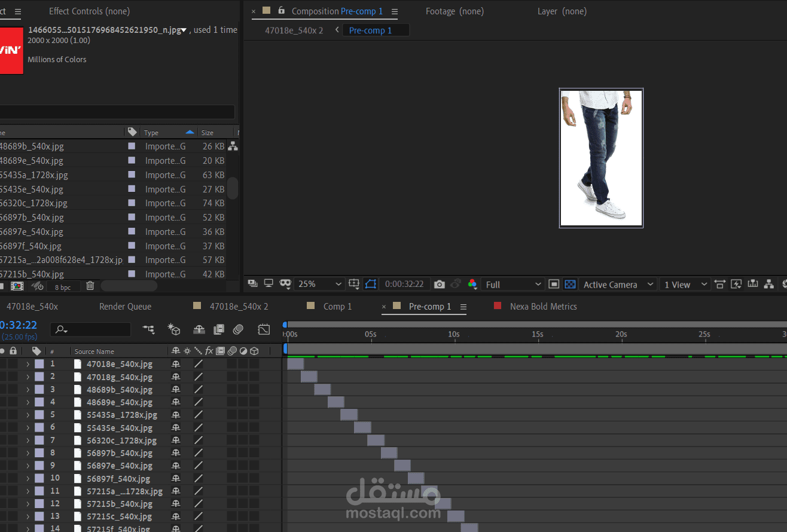
Task: Click the Primary Viewer monitor icon
Action: 269,284
